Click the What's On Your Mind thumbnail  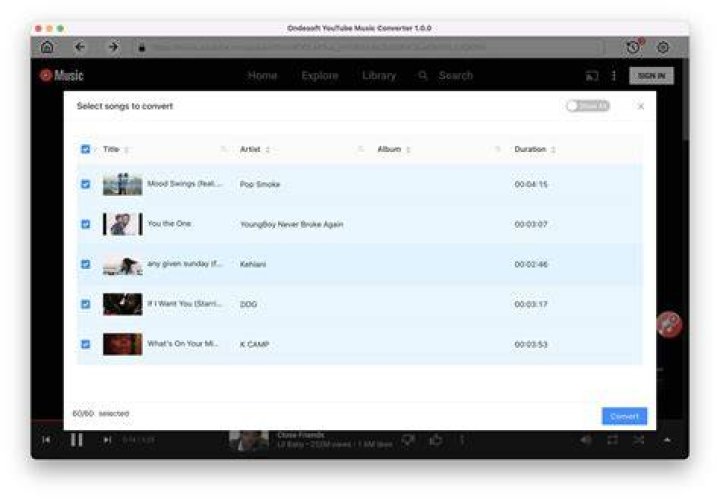123,344
